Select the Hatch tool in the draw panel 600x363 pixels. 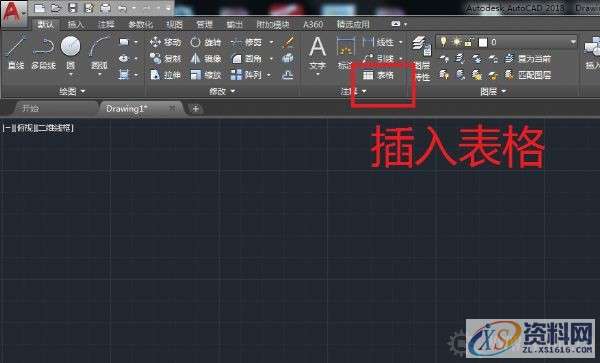point(124,74)
